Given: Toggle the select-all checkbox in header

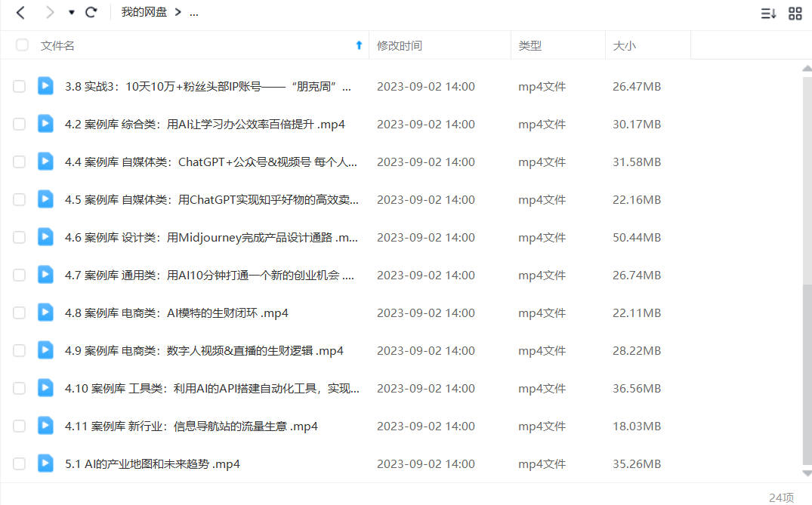Looking at the screenshot, I should pos(22,45).
